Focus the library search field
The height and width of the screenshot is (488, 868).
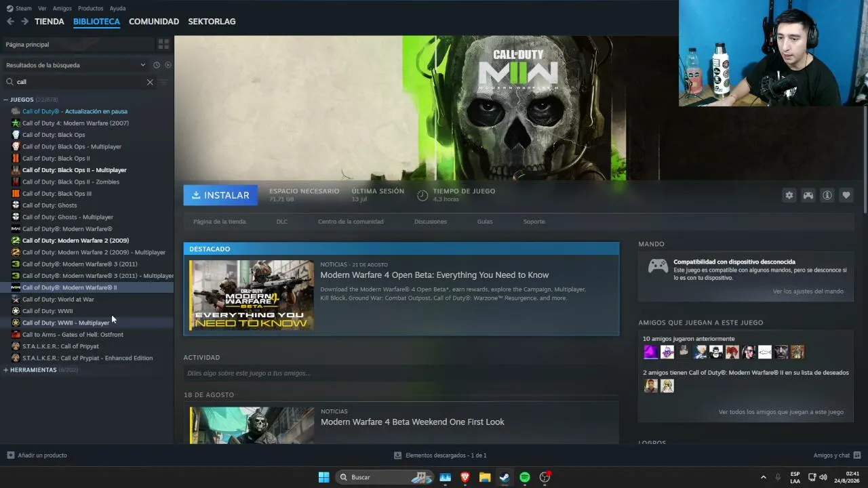pos(80,82)
